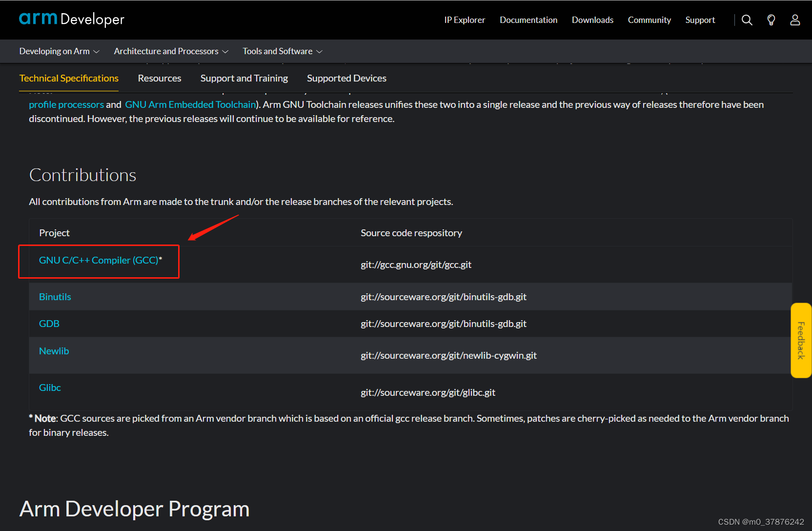Click the Source code respository column header
This screenshot has width=812, height=531.
[x=411, y=233]
